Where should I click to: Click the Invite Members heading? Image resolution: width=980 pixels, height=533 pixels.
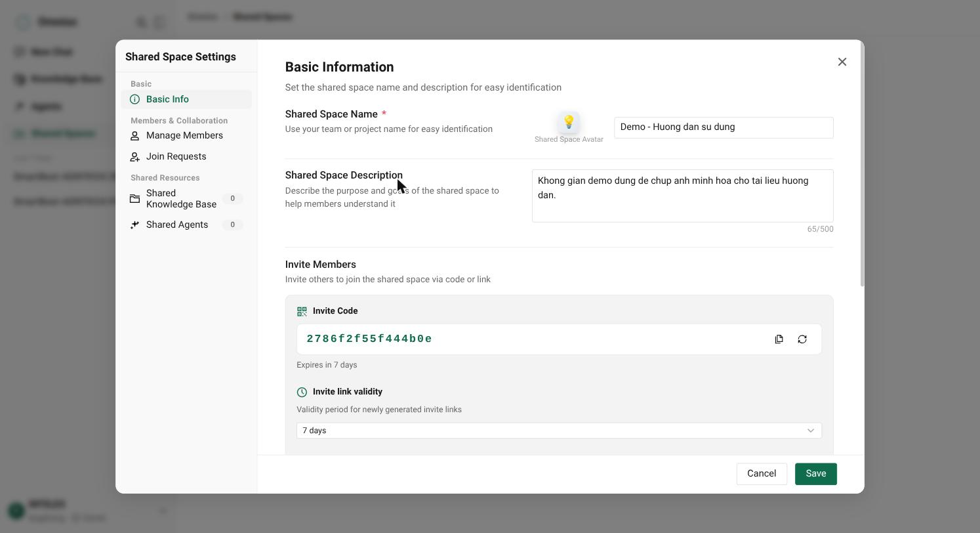(x=321, y=265)
